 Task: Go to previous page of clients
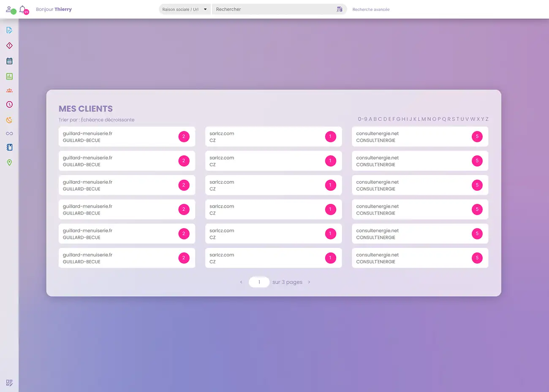[241, 282]
